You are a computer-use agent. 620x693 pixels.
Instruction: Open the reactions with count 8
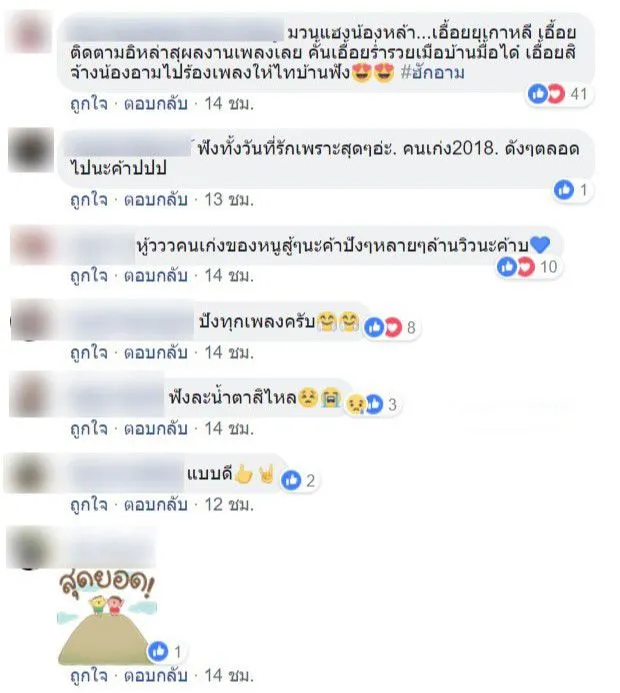(391, 327)
